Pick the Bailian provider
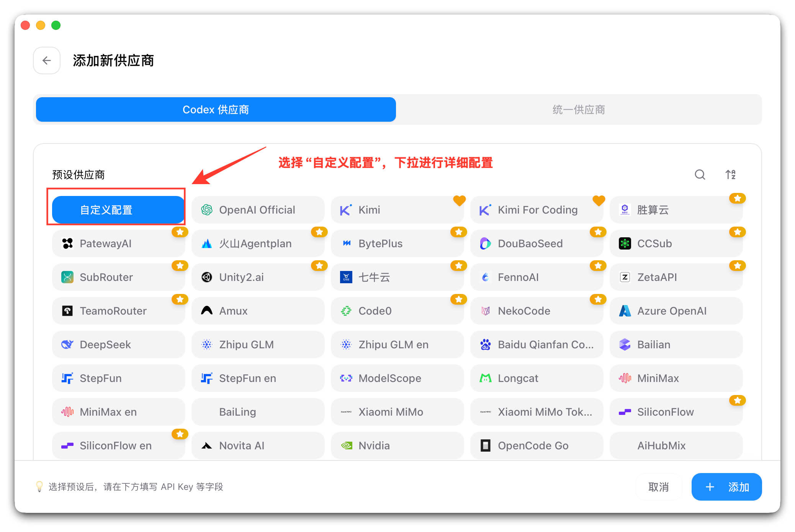795x532 pixels. (676, 344)
